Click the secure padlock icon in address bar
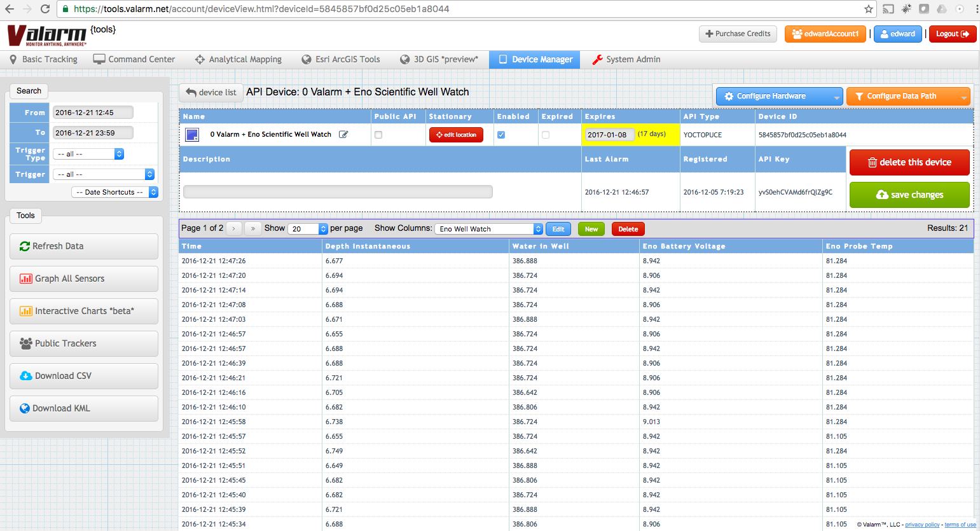Screen dimensions: 980x531 (66, 9)
